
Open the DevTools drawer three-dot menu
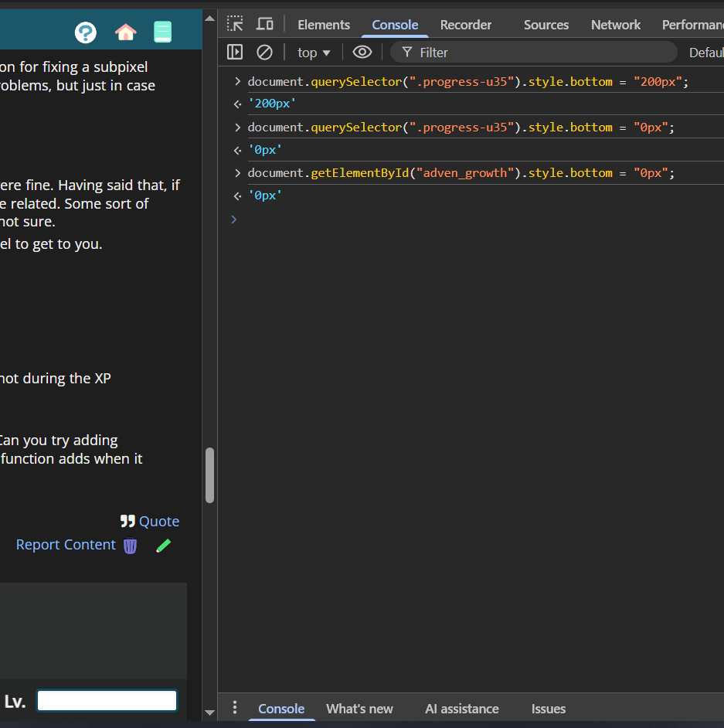coord(235,708)
